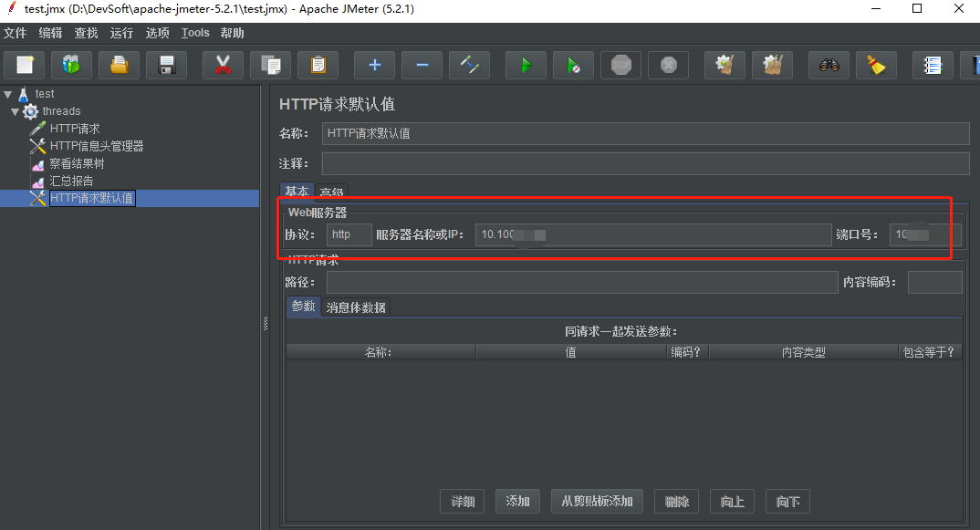Image resolution: width=980 pixels, height=530 pixels.
Task: Click the 路径 input field
Action: click(582, 282)
